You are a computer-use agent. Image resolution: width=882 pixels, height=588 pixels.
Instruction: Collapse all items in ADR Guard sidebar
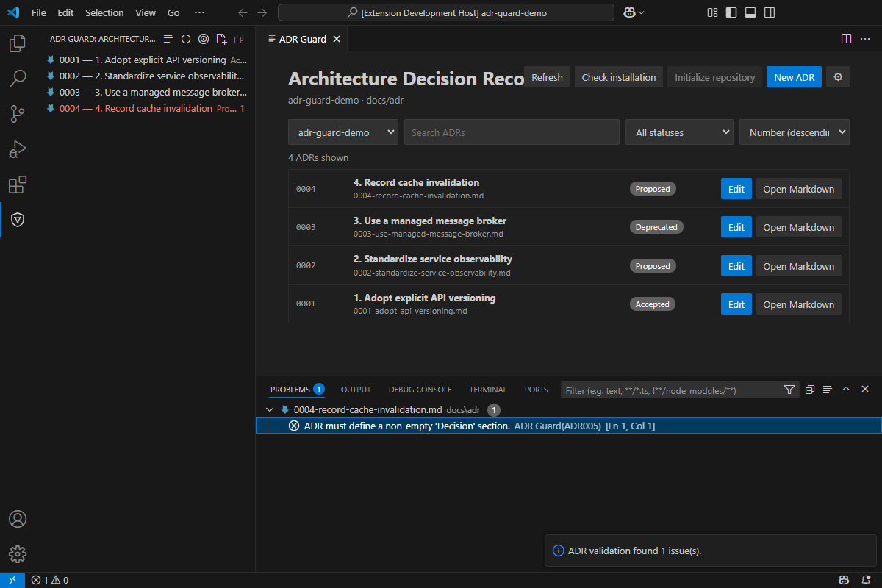click(x=239, y=39)
